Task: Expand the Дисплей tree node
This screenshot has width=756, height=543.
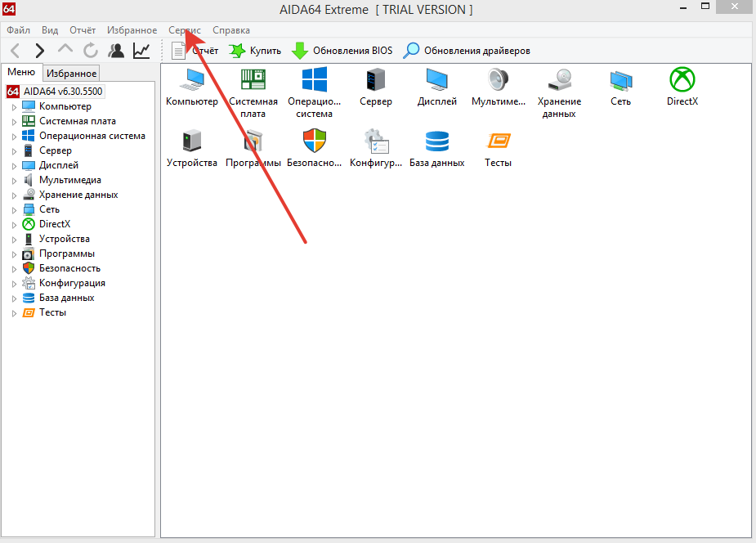Action: tap(14, 166)
